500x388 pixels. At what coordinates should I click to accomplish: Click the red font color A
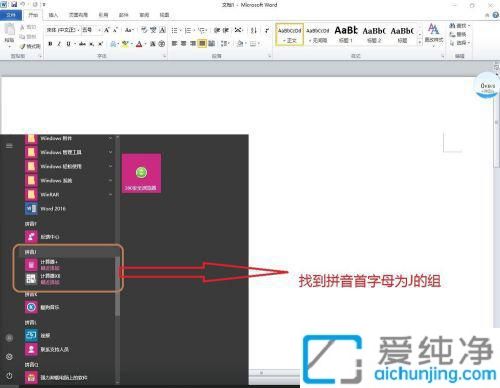(x=139, y=44)
